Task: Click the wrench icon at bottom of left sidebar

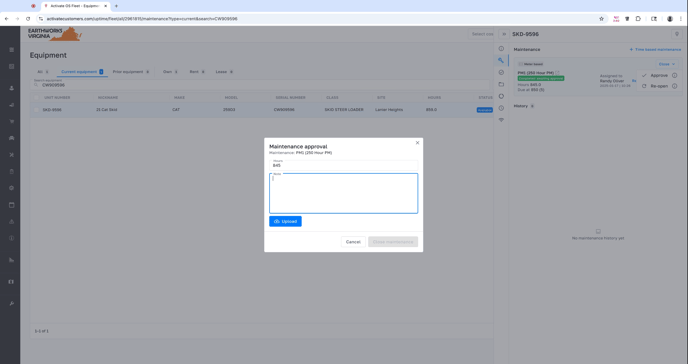Action: point(11,303)
